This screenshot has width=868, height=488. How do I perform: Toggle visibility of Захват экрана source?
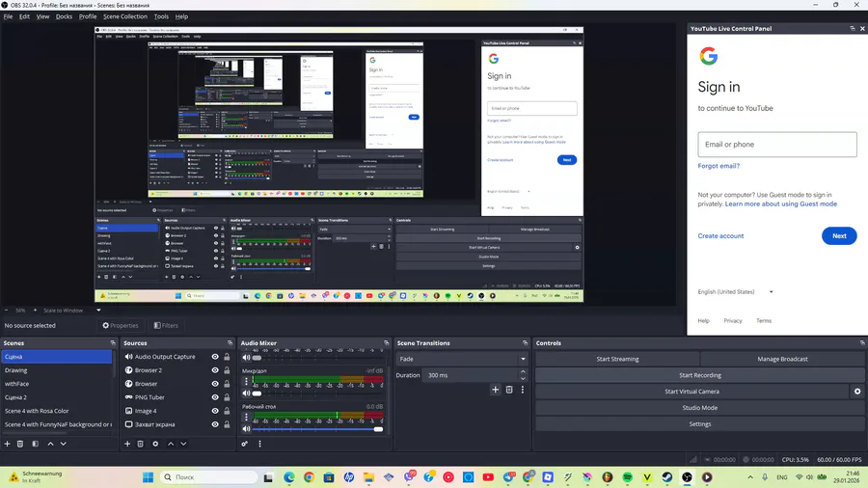pyautogui.click(x=215, y=424)
